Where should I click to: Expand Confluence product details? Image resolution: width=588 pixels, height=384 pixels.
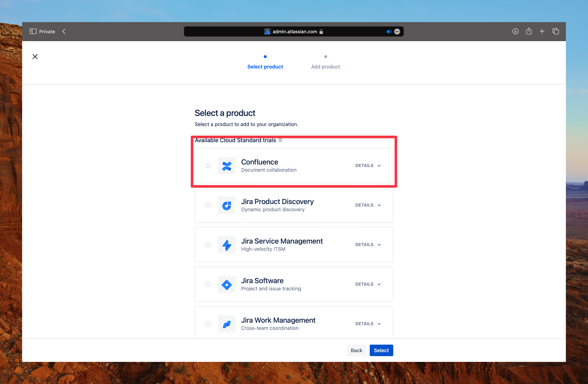368,165
